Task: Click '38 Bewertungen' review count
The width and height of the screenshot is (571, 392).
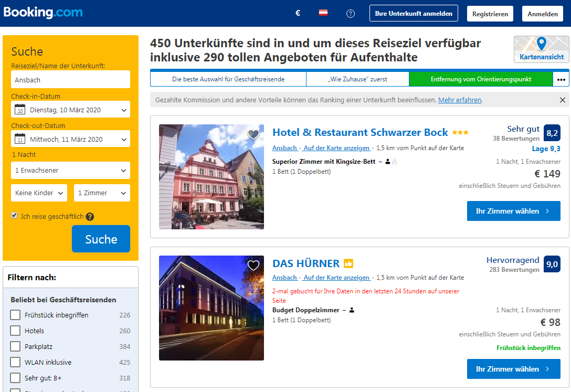Action: [516, 139]
